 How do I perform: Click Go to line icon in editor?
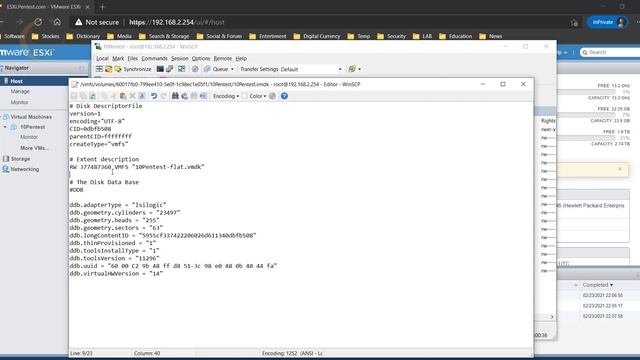(x=203, y=96)
